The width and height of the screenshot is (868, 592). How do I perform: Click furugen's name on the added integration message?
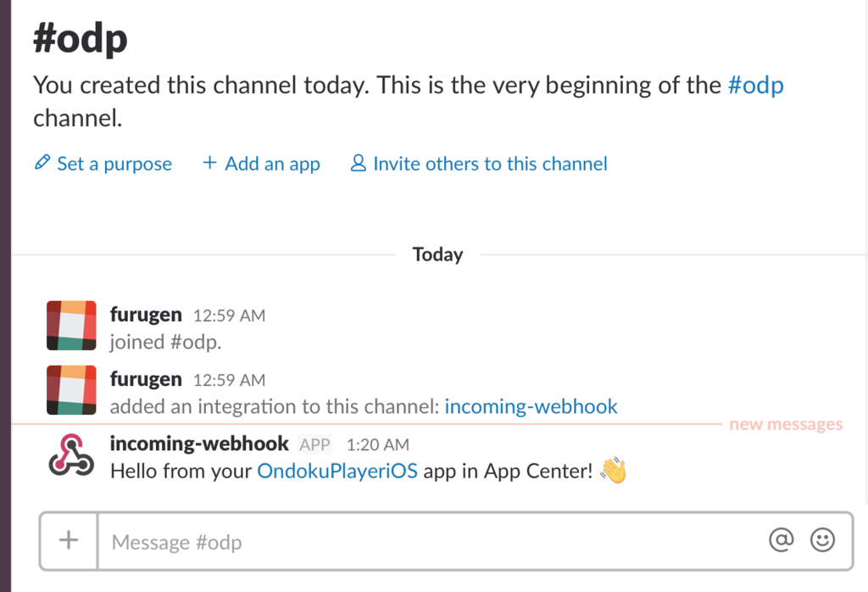point(146,379)
